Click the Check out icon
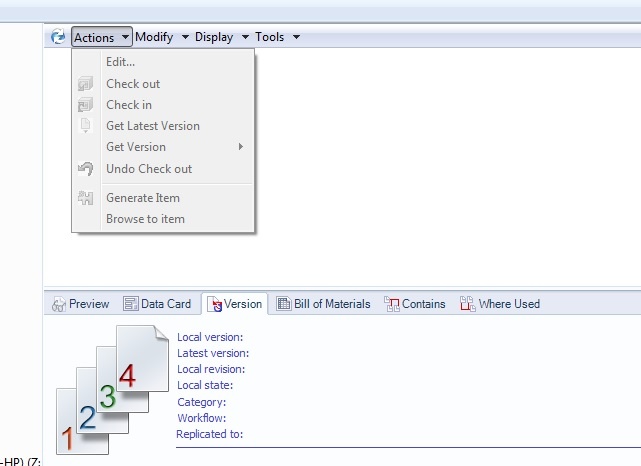 coord(85,84)
